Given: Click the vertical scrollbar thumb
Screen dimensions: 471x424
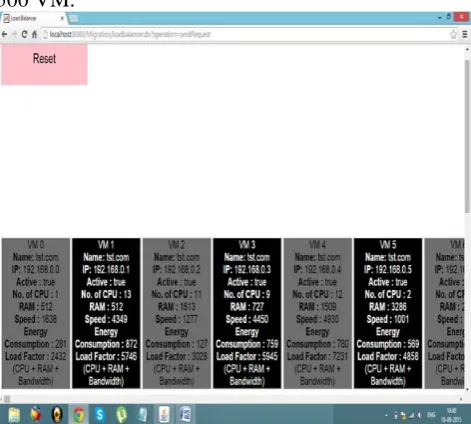Looking at the screenshot, I should (x=467, y=136).
